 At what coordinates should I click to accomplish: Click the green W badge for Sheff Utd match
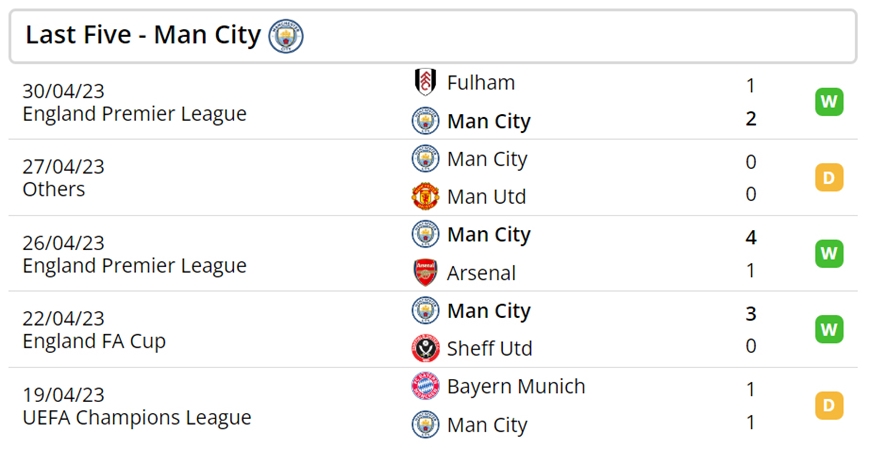point(829,329)
